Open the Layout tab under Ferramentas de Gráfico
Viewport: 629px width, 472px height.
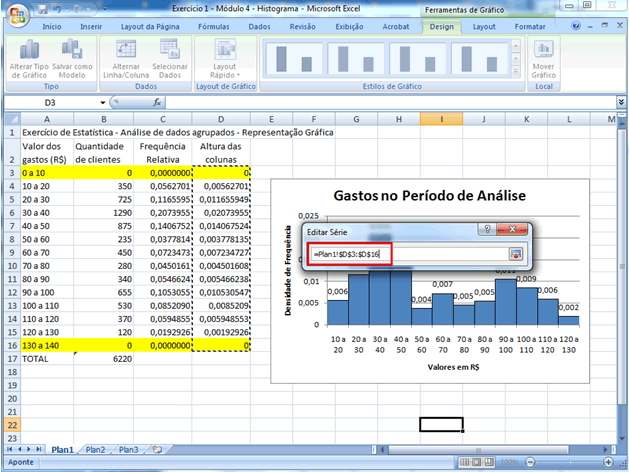pos(484,25)
